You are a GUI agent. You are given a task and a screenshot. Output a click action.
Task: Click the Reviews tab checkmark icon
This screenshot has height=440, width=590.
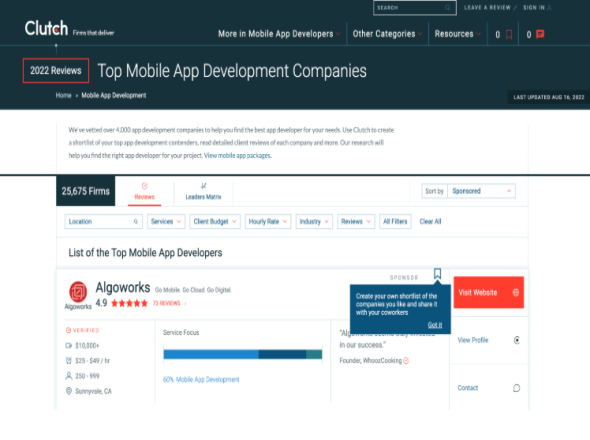[x=144, y=186]
